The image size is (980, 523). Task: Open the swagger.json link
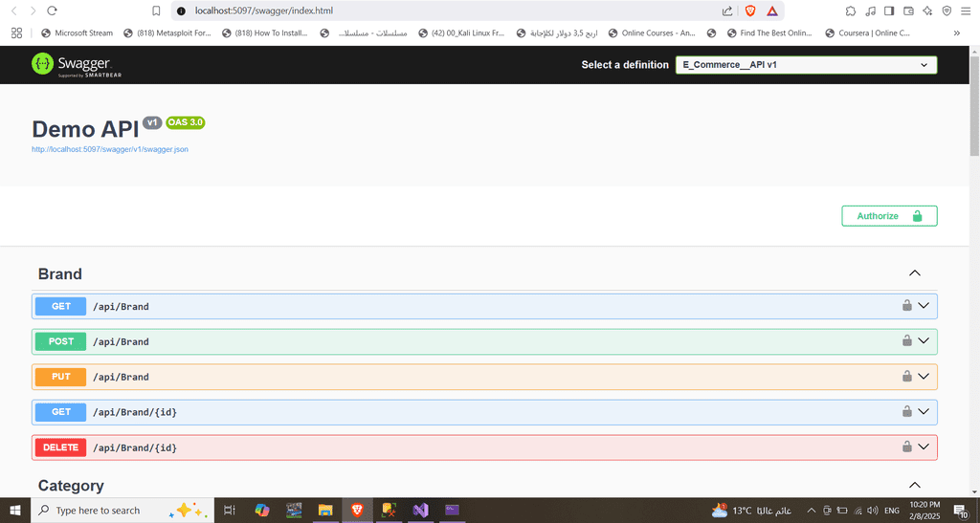(x=110, y=149)
